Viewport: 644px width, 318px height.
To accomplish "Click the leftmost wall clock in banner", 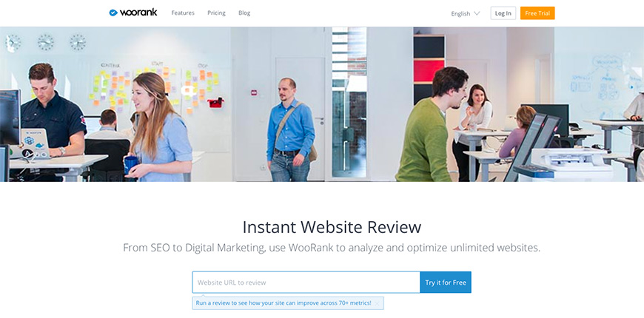I will [x=13, y=44].
